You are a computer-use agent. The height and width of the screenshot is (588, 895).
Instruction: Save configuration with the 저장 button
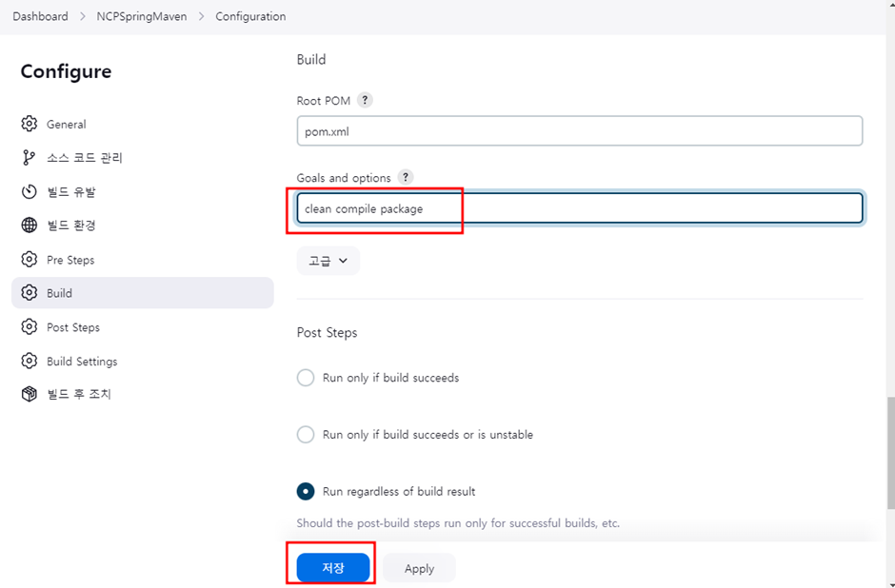pyautogui.click(x=333, y=568)
